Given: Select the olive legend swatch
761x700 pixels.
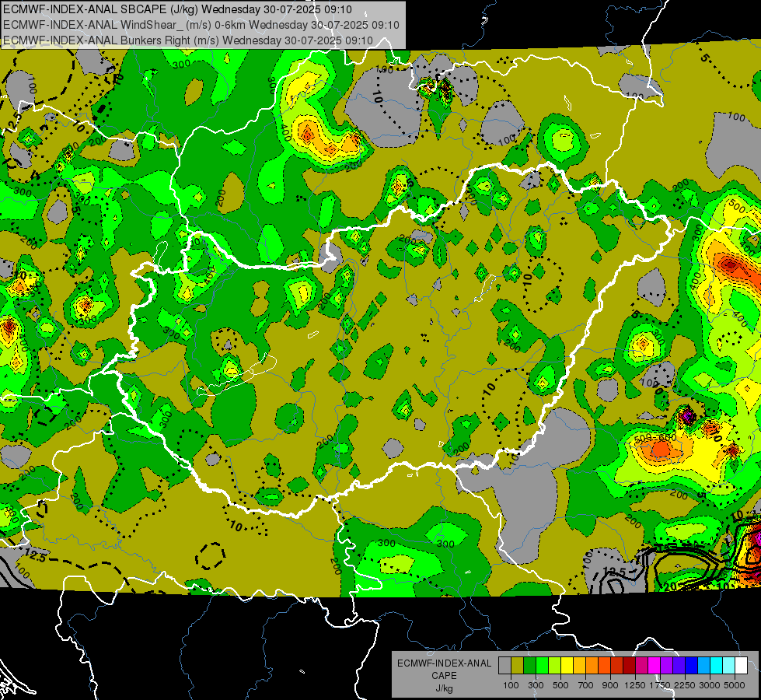Looking at the screenshot, I should pos(518,666).
